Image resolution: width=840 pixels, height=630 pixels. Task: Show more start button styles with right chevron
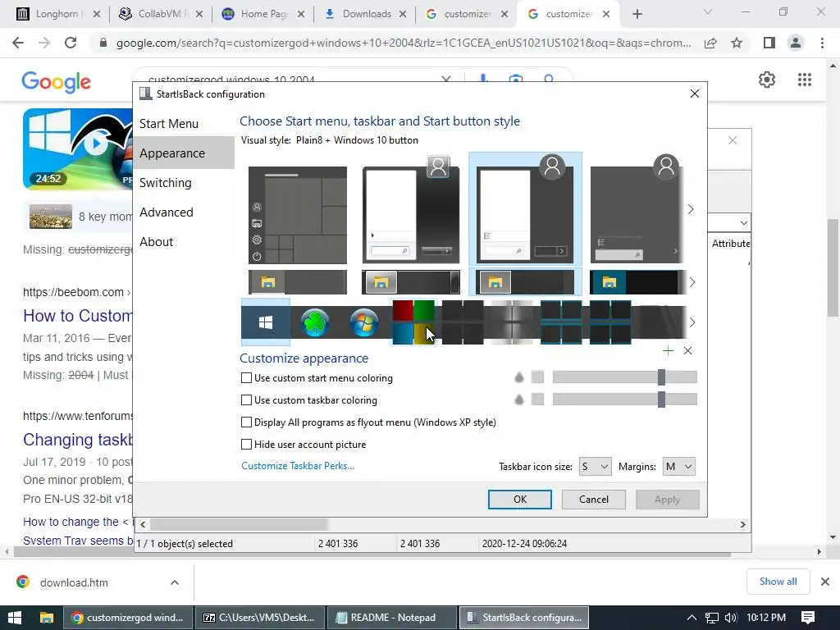(x=692, y=322)
